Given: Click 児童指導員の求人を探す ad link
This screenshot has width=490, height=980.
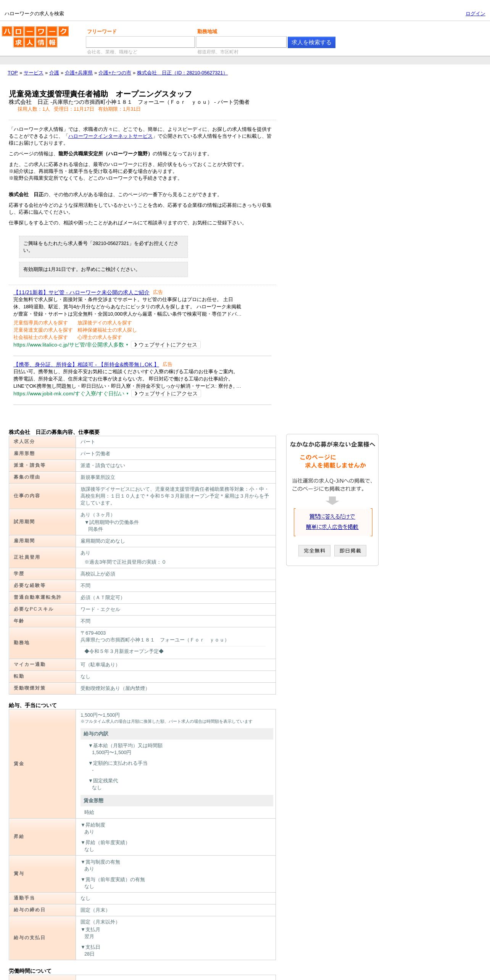Looking at the screenshot, I should (x=40, y=323).
